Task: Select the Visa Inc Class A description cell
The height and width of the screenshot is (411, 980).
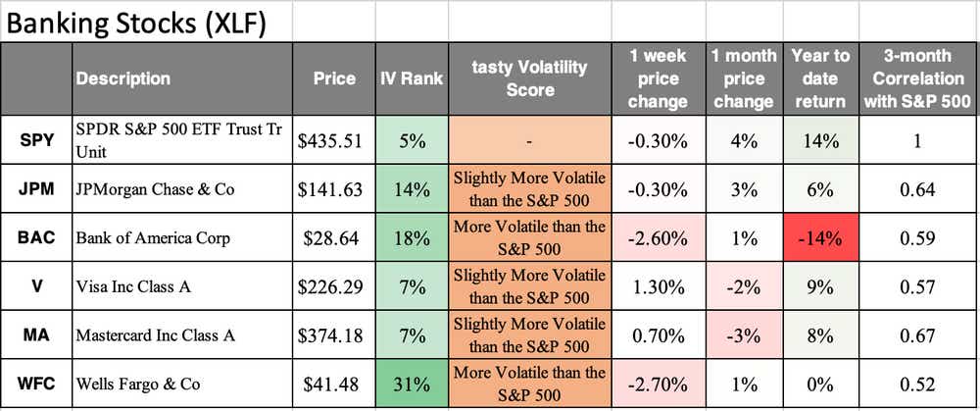Action: coord(182,286)
